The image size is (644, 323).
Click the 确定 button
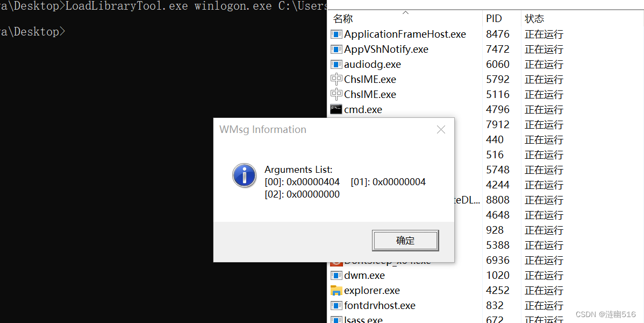click(405, 241)
